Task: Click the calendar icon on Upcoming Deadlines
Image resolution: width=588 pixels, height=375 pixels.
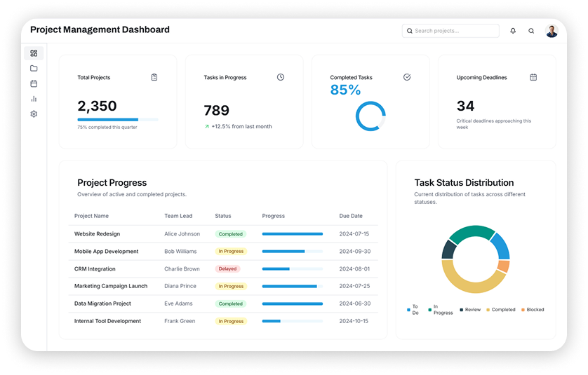Action: coord(533,77)
